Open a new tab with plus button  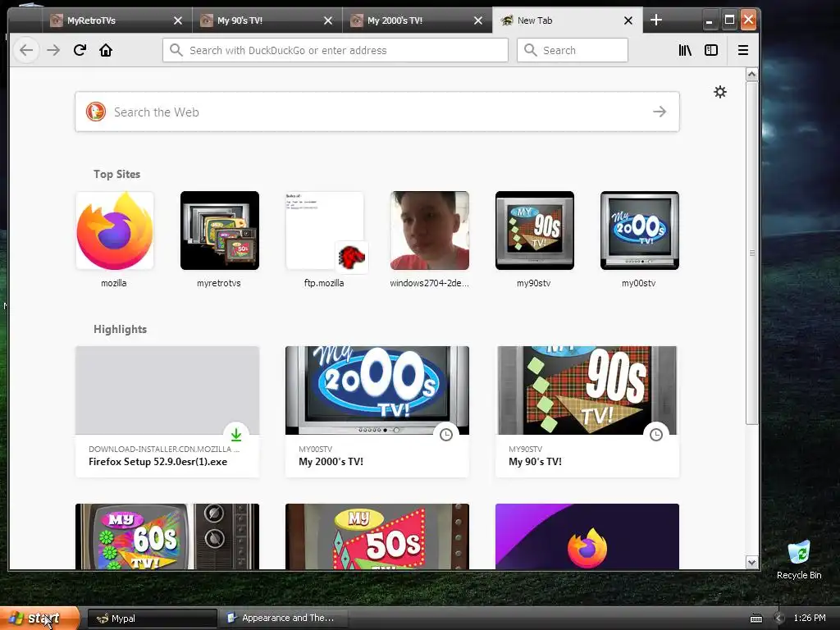pos(656,21)
